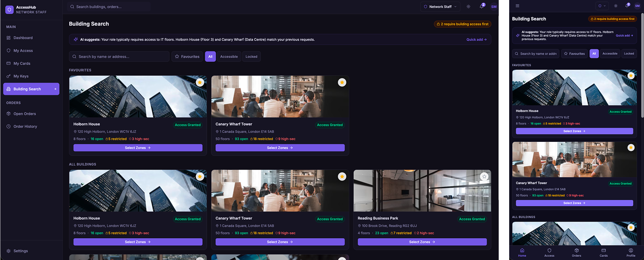The width and height of the screenshot is (644, 260).
Task: Select Zones for Holborn House in mobile view
Action: tap(574, 131)
